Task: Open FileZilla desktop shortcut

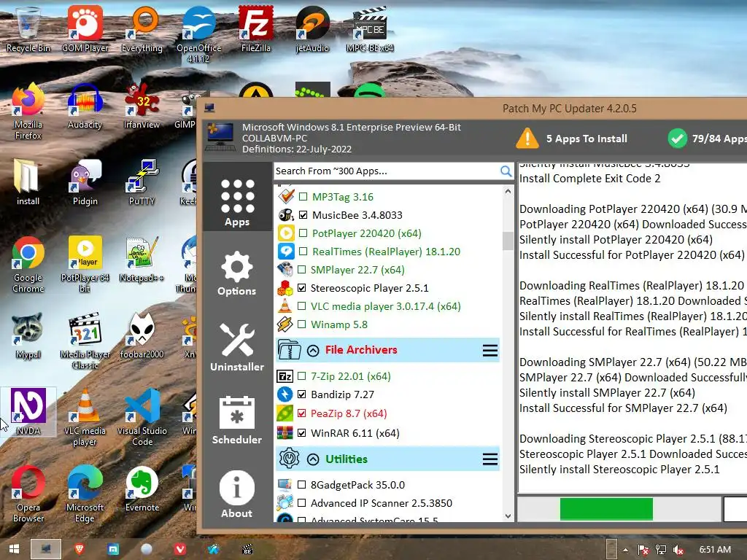Action: (256, 29)
